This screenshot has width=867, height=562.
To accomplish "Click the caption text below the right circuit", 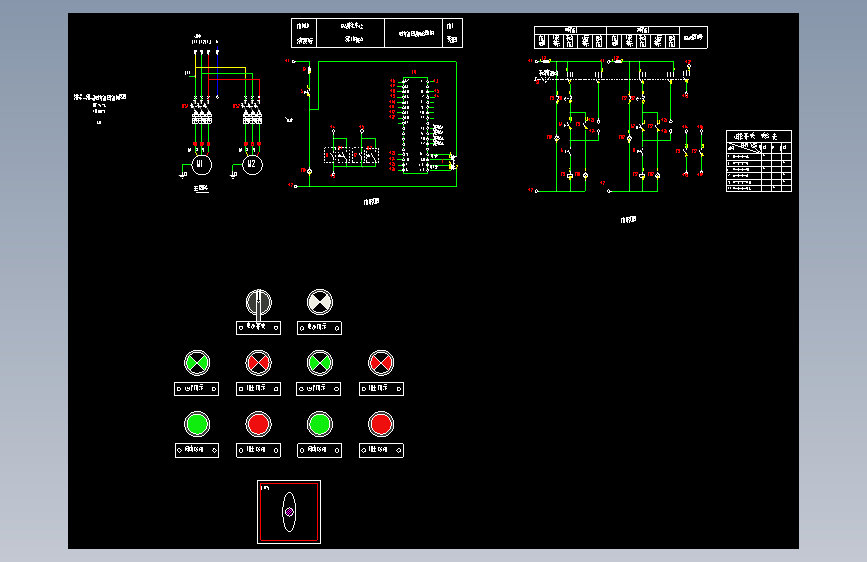I will click(628, 220).
